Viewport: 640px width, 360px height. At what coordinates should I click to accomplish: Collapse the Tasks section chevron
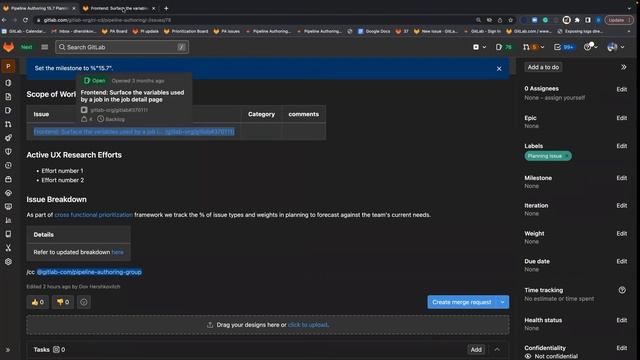point(497,349)
